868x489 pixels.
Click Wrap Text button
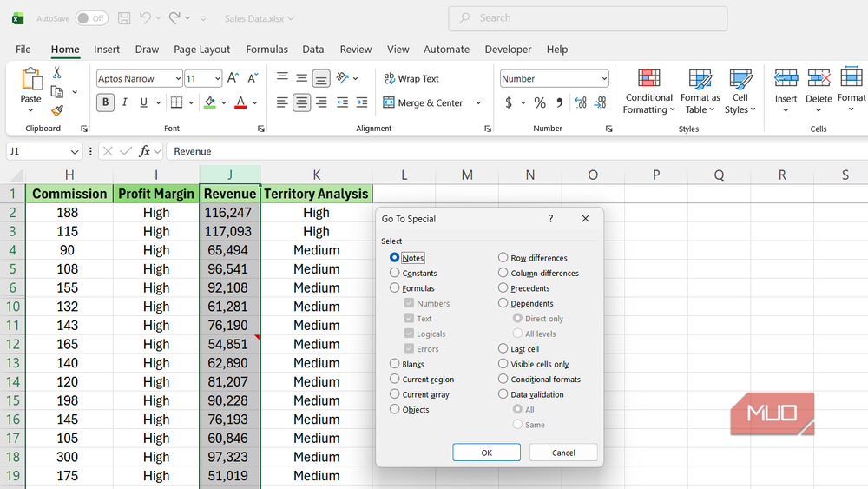[411, 79]
